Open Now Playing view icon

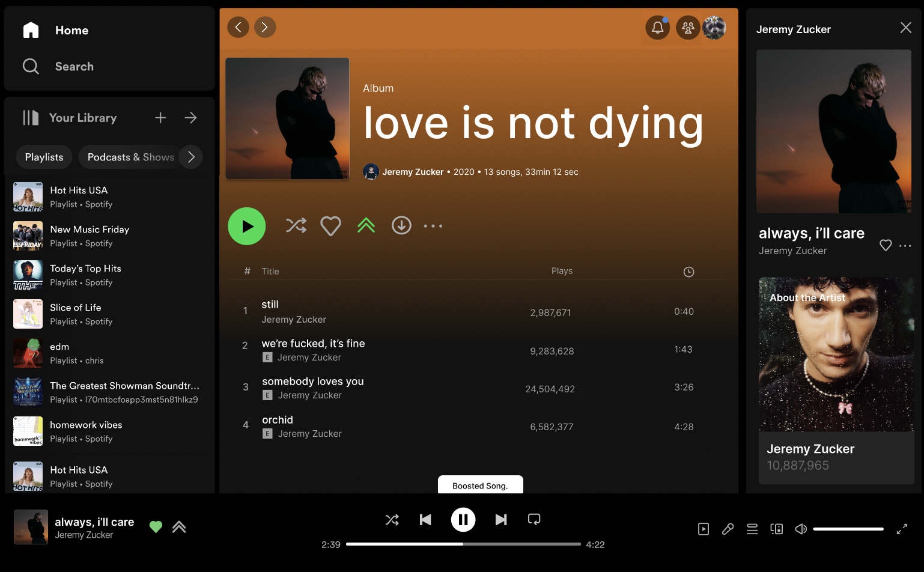pyautogui.click(x=704, y=529)
